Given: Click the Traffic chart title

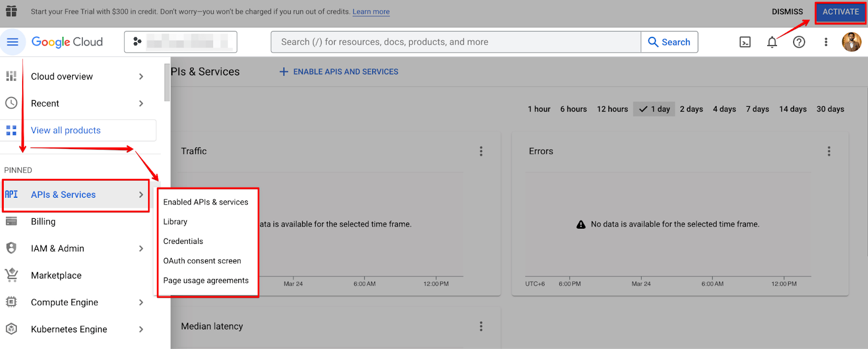Looking at the screenshot, I should pyautogui.click(x=194, y=151).
